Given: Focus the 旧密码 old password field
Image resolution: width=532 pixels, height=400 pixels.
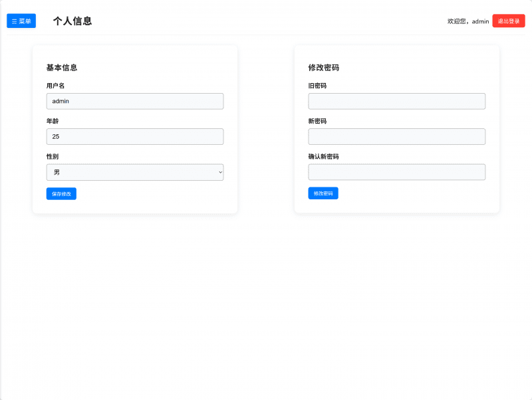Looking at the screenshot, I should (x=396, y=101).
